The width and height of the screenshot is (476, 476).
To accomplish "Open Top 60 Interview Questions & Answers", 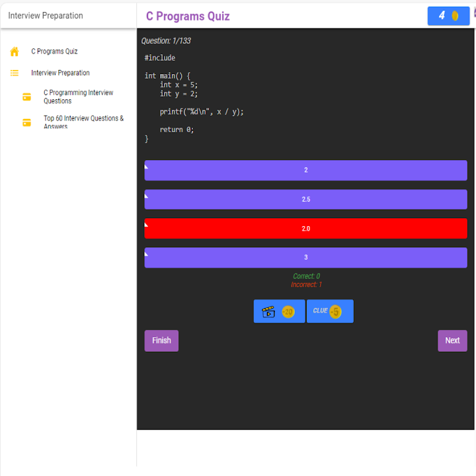I will coord(83,122).
